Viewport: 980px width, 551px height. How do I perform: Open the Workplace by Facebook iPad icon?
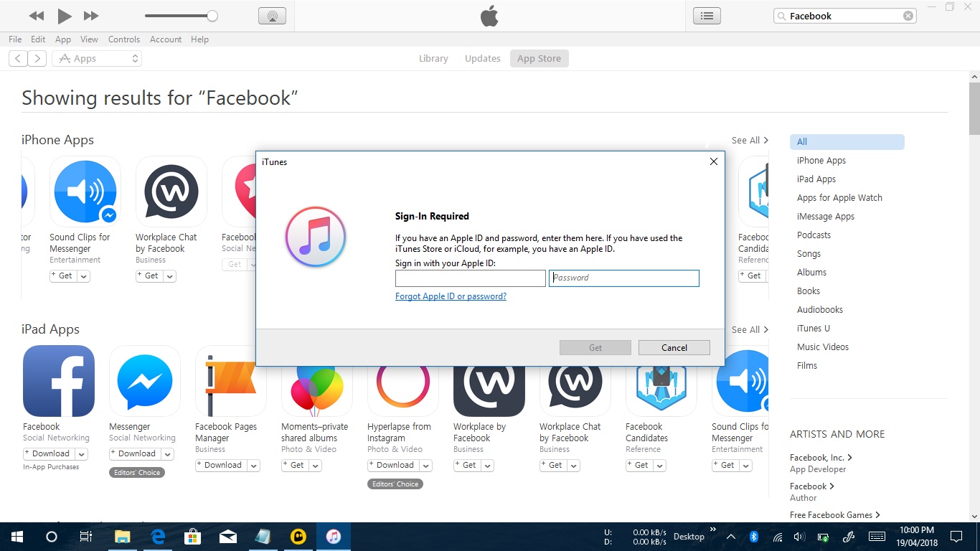[489, 391]
